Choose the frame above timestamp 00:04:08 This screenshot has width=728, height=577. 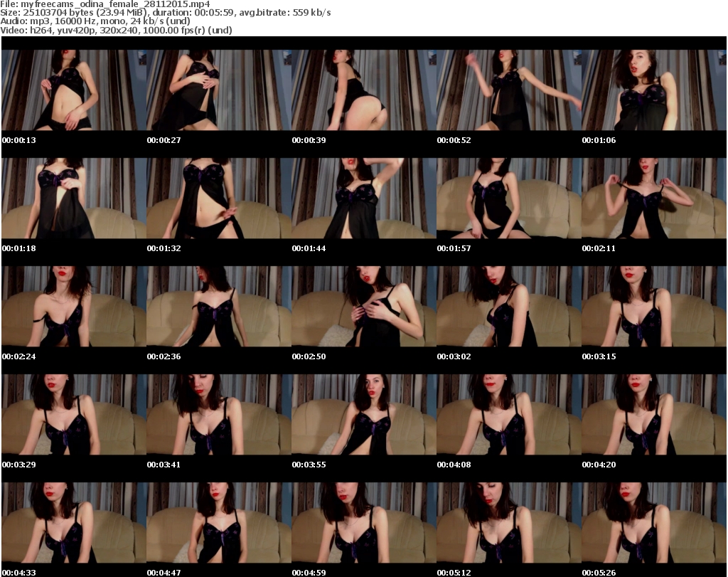coord(509,414)
